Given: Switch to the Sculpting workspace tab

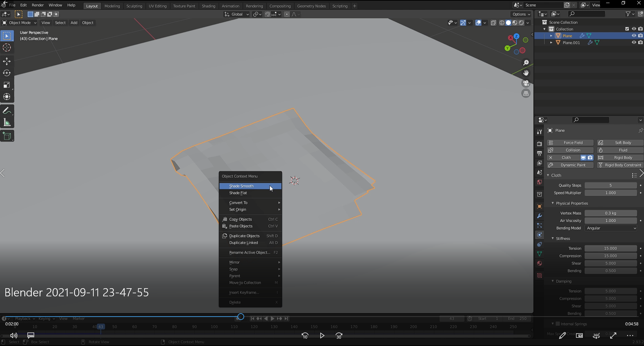Looking at the screenshot, I should click(134, 6).
